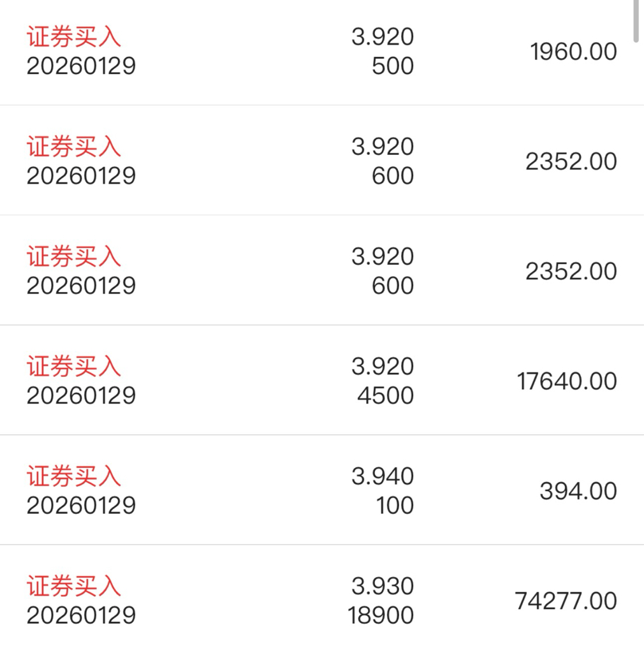Screen dimensions: 644x653
Task: Tap 证券买入 label in the 394.00 row
Action: (73, 476)
